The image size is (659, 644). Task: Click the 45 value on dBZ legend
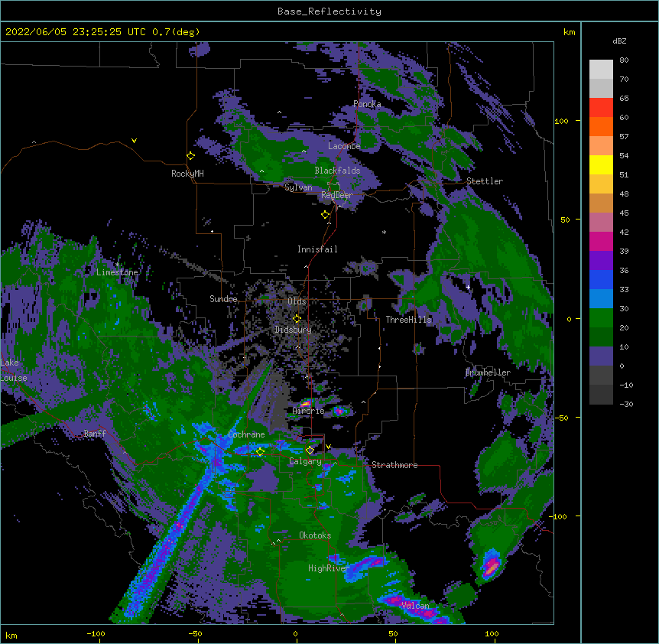[624, 213]
